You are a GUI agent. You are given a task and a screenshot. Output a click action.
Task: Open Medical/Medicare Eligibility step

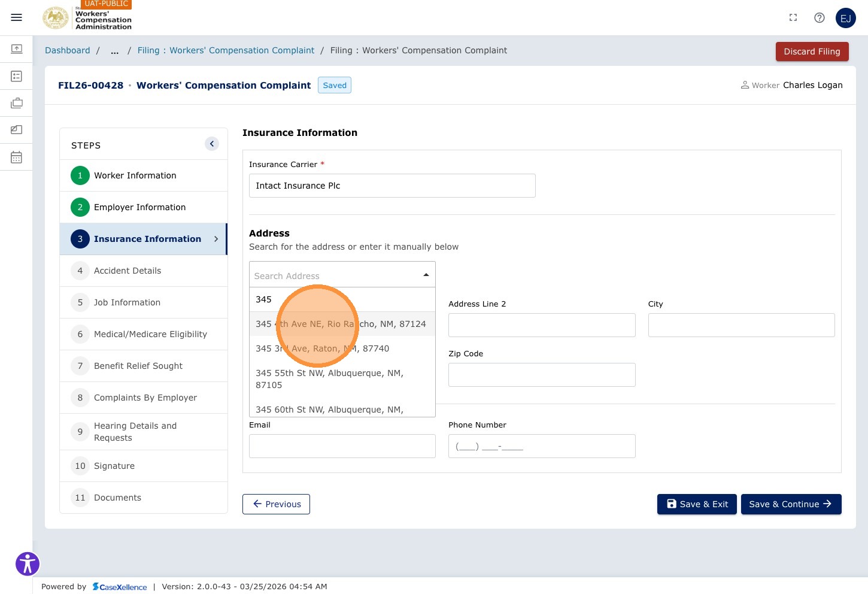(x=144, y=334)
